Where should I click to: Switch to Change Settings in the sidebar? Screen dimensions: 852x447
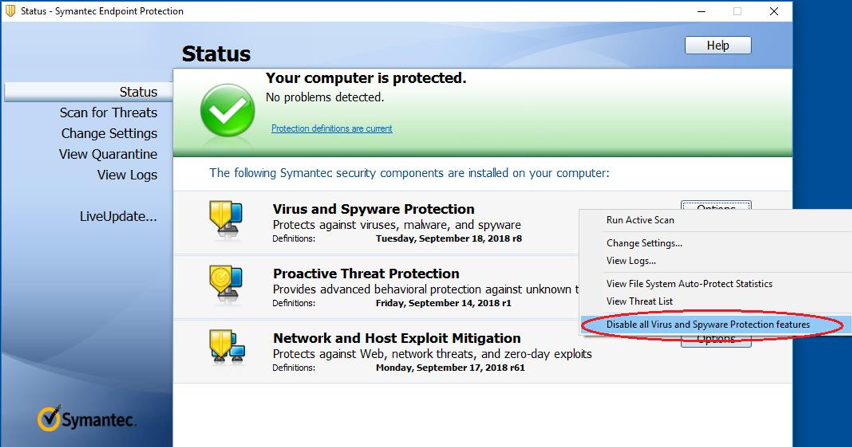click(x=109, y=134)
